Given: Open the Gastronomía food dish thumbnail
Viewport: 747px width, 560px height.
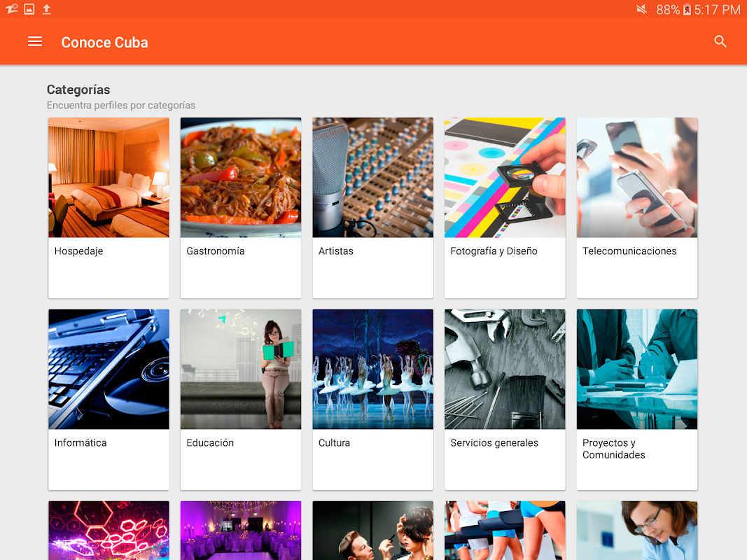Looking at the screenshot, I should coord(241,178).
